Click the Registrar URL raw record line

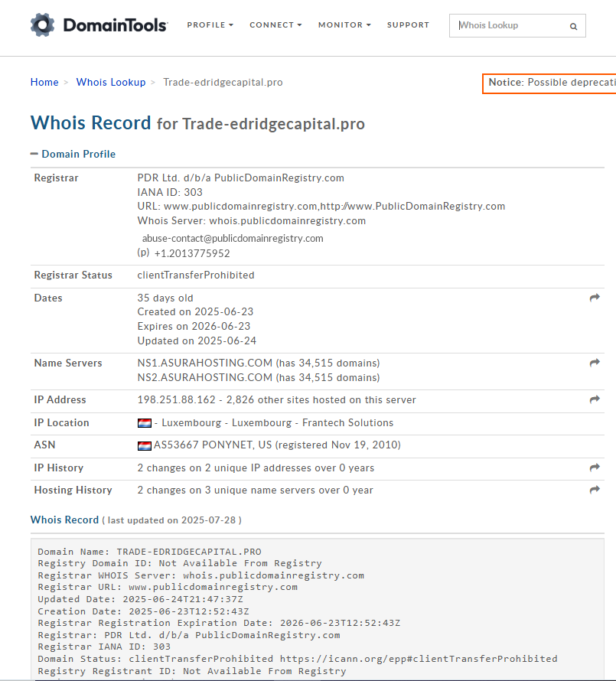click(168, 587)
